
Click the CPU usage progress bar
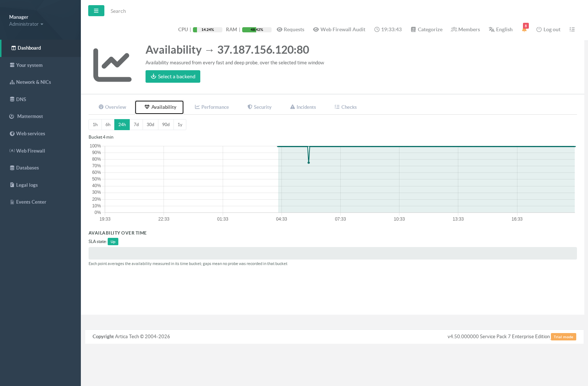(208, 30)
